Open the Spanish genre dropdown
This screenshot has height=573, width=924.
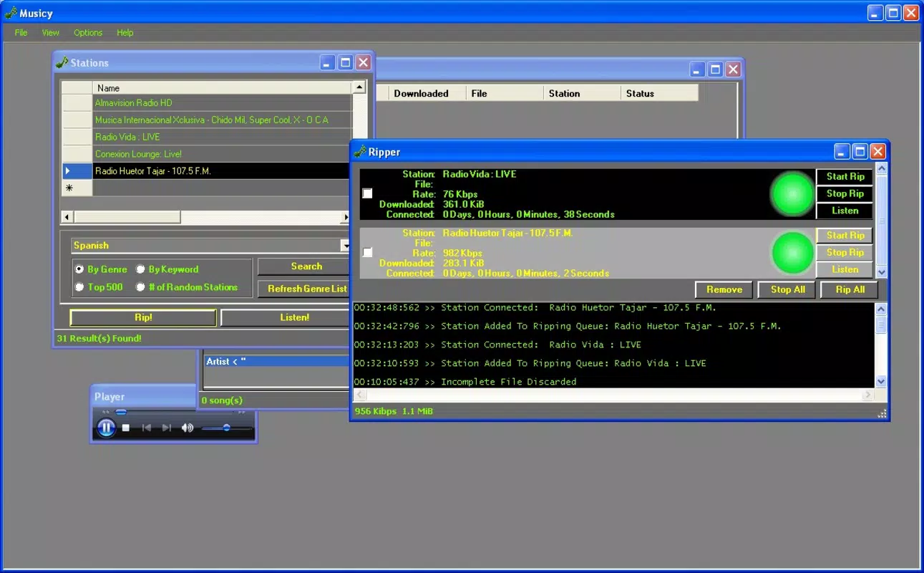tap(345, 246)
